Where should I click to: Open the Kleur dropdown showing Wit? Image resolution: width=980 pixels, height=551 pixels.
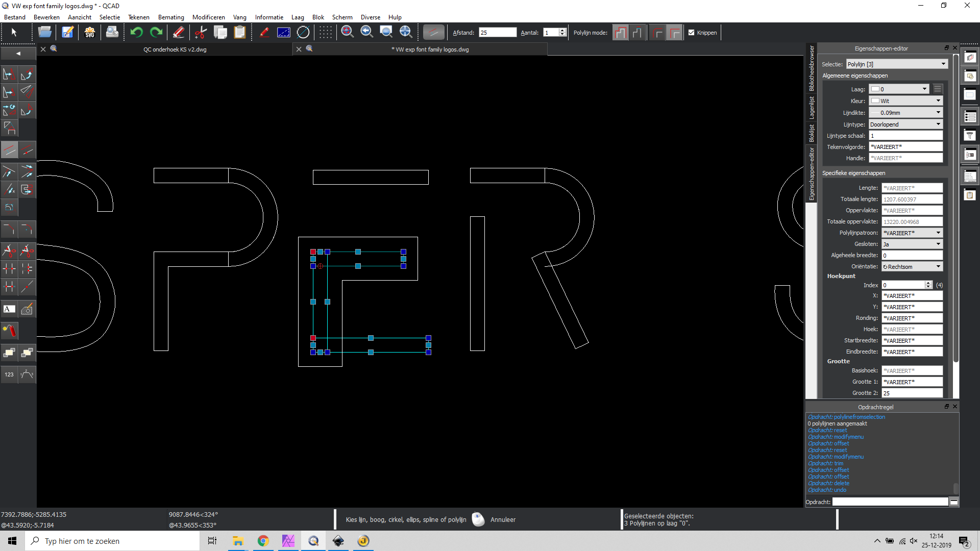[905, 101]
